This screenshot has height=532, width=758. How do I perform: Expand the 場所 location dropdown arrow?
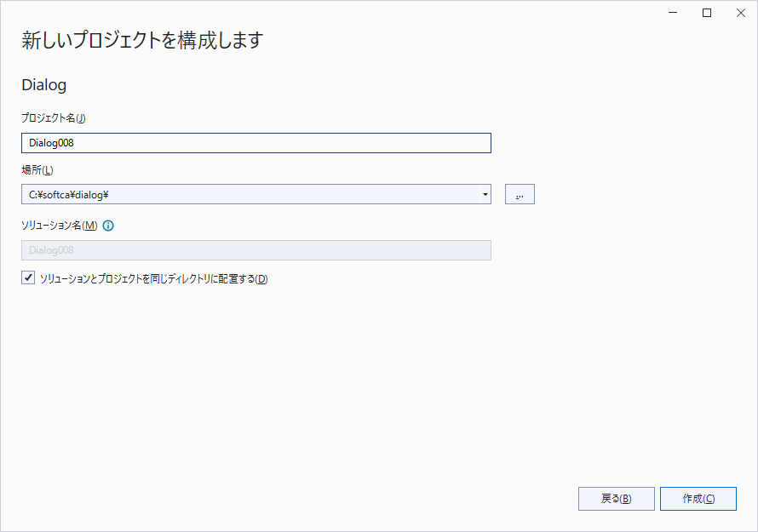coord(485,195)
